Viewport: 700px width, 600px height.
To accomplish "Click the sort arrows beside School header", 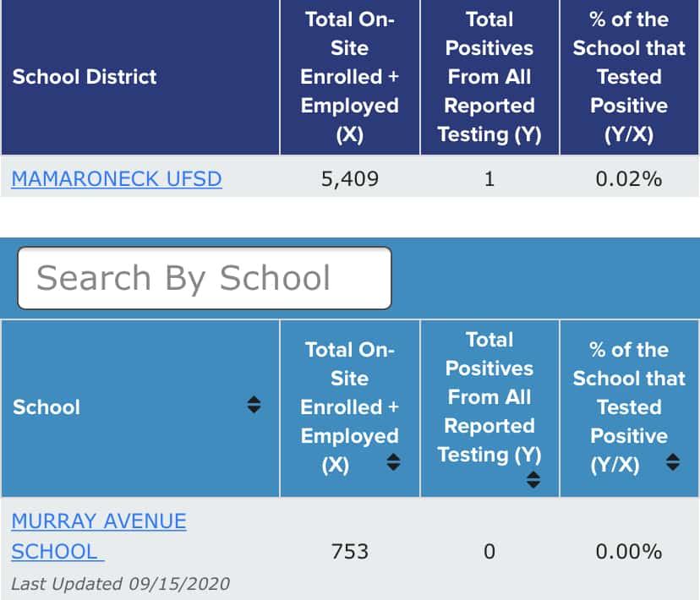I will 254,406.
